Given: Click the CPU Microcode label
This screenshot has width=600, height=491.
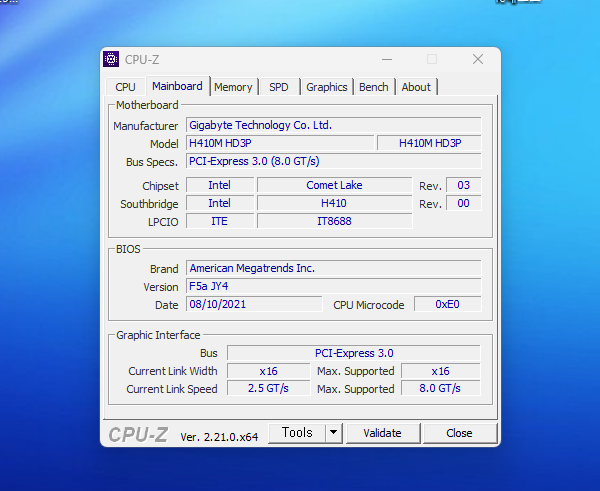Looking at the screenshot, I should click(368, 305).
